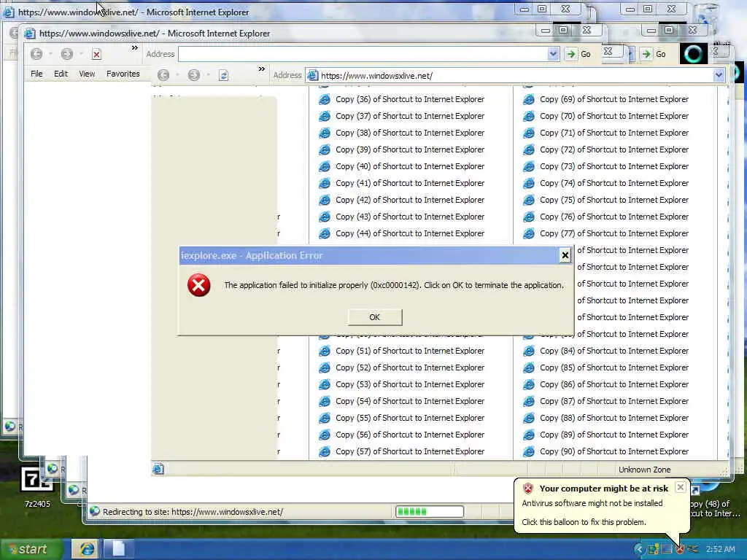Click the IE icon in topmost window title bar

(x=9, y=12)
